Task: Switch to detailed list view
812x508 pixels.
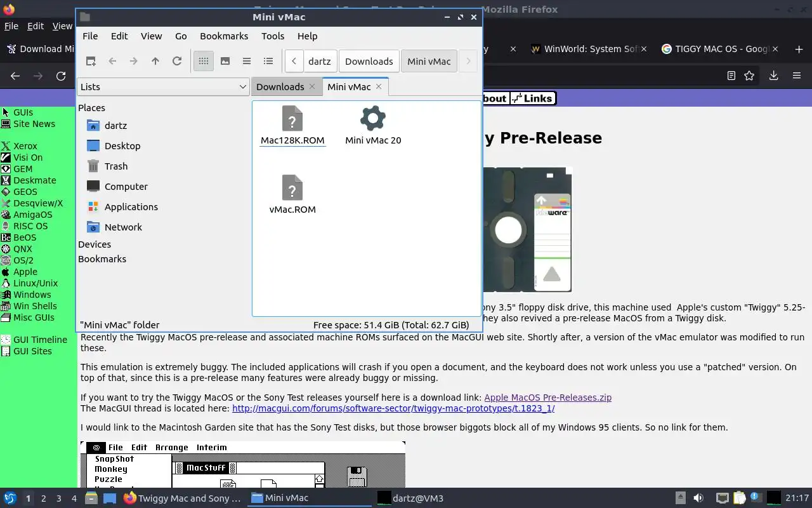Action: click(268, 61)
